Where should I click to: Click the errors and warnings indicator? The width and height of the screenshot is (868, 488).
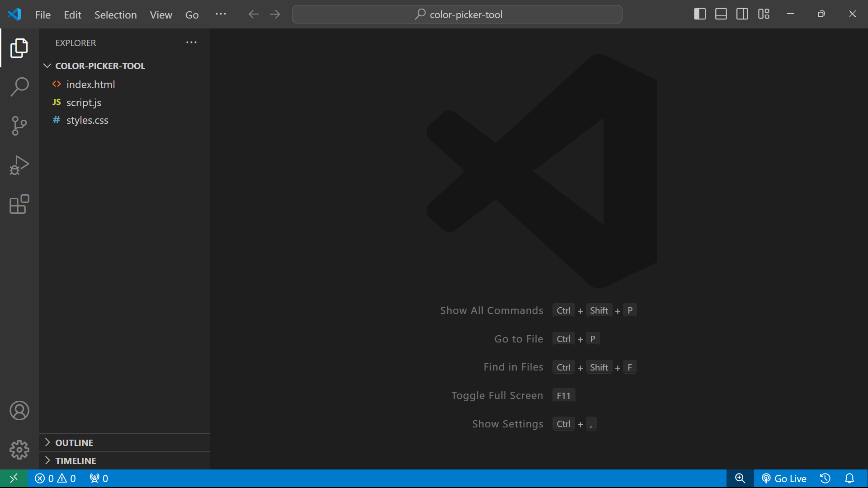click(54, 478)
